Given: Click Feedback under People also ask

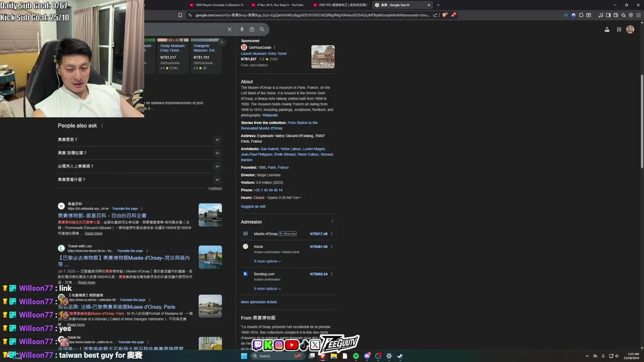Looking at the screenshot, I should tap(215, 189).
